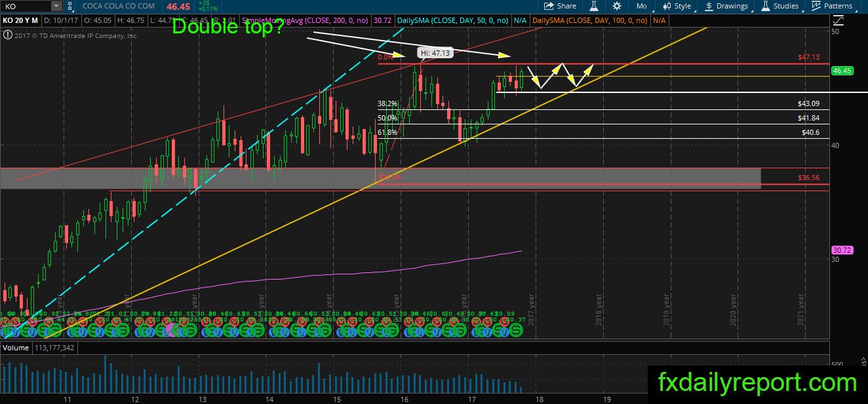Click the 38.2% retracement label
The image size is (868, 404).
pos(387,103)
